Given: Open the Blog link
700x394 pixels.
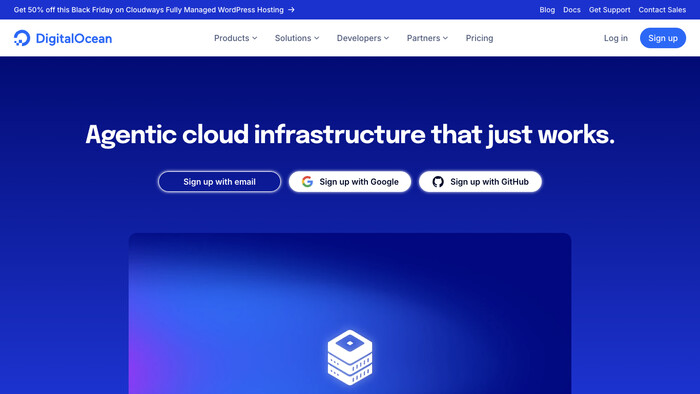Looking at the screenshot, I should coord(547,9).
